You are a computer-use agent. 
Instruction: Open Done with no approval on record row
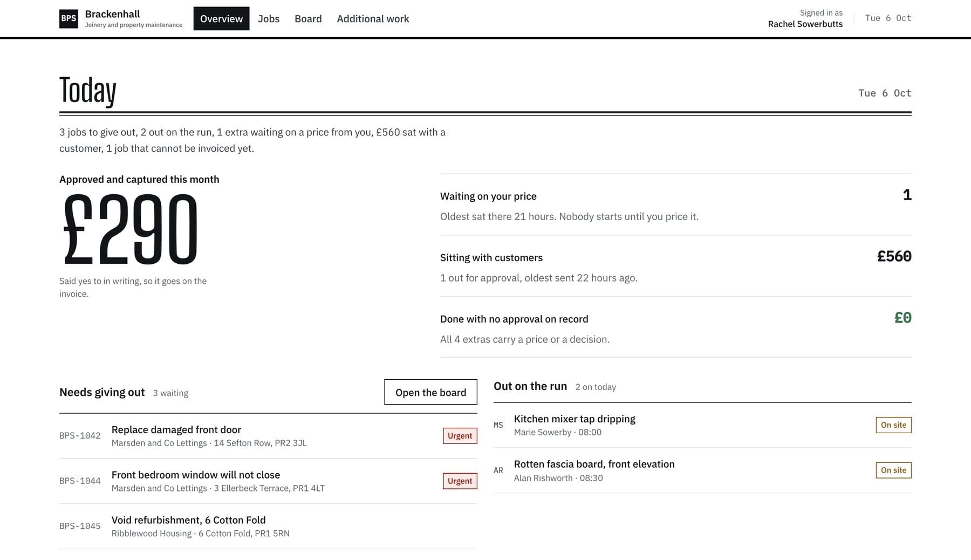click(675, 327)
